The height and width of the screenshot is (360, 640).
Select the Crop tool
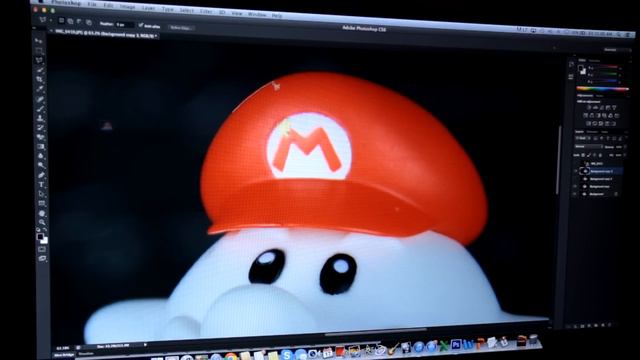[40, 80]
